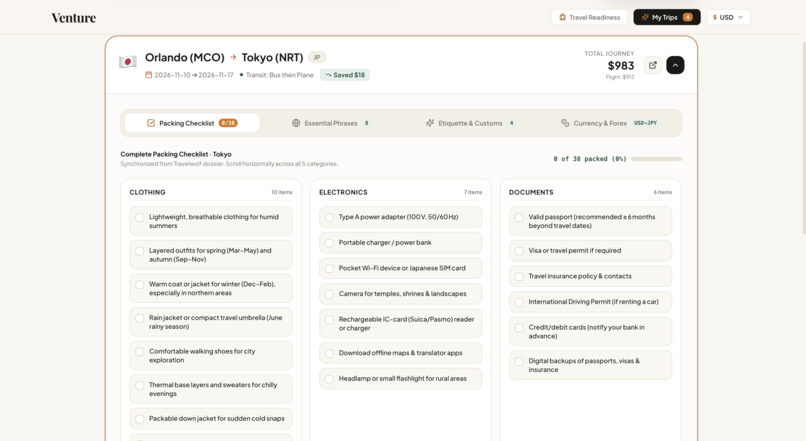Click the $983 total journey price
The width and height of the screenshot is (806, 441).
coord(621,66)
